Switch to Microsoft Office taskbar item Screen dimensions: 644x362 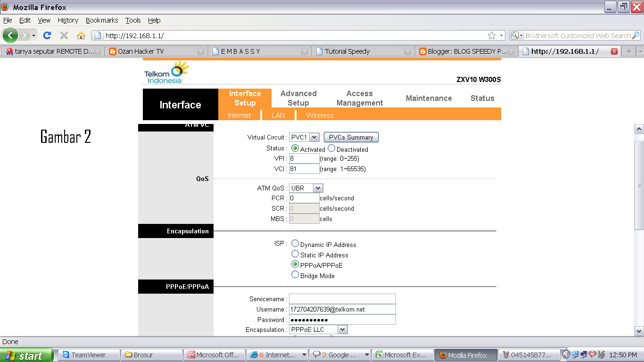coord(215,355)
